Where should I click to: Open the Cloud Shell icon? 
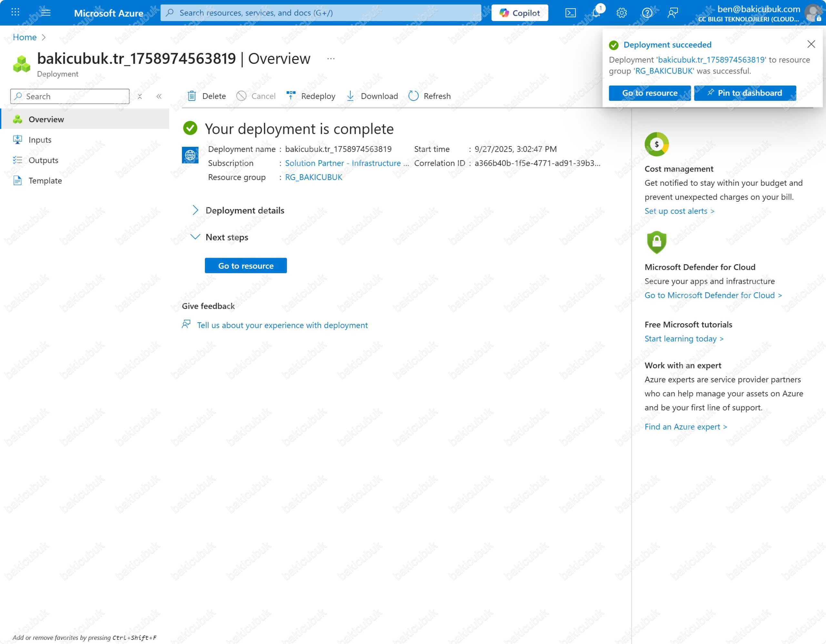coord(570,13)
